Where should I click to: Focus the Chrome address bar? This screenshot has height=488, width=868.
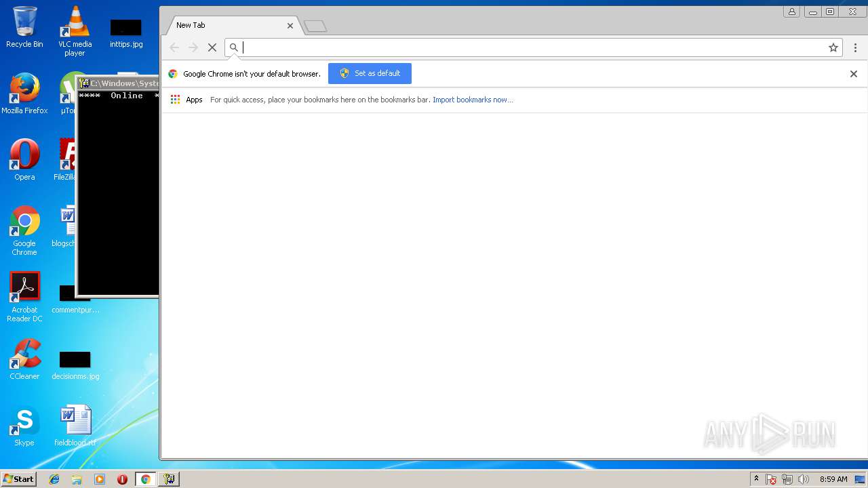(x=534, y=47)
